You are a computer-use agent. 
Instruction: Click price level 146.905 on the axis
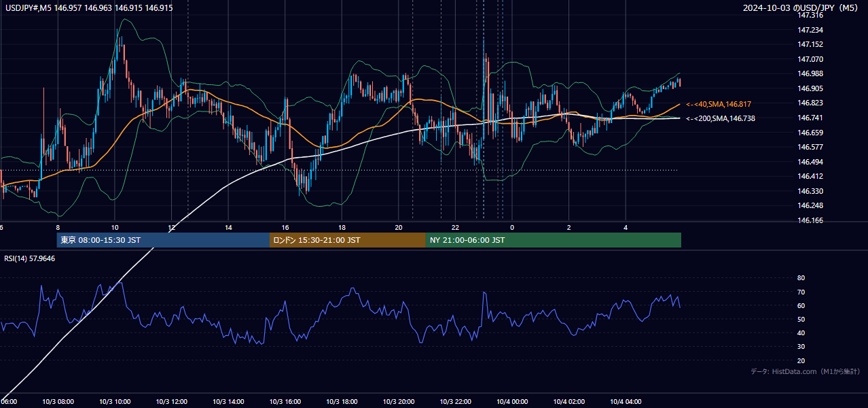pyautogui.click(x=810, y=88)
